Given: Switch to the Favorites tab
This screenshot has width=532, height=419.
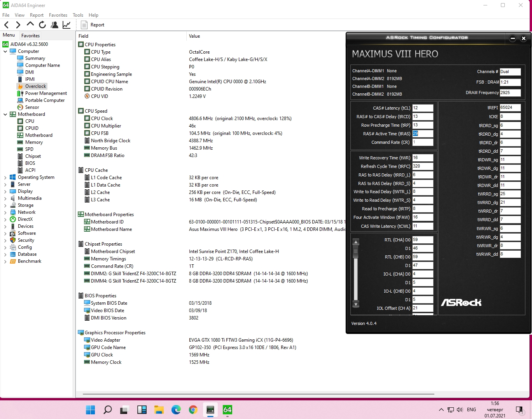Looking at the screenshot, I should tap(30, 35).
